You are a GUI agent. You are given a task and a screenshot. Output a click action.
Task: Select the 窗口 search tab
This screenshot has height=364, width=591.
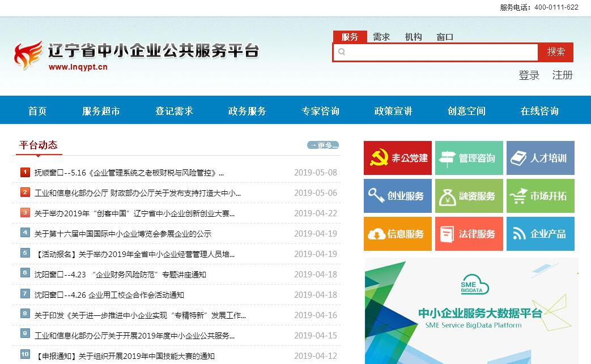tap(445, 37)
